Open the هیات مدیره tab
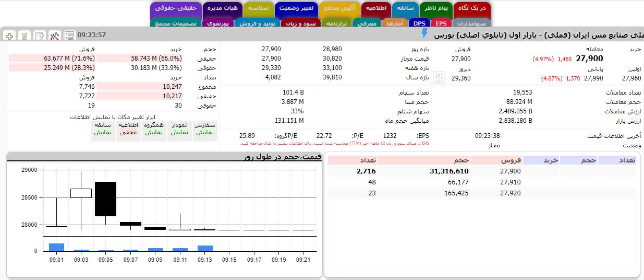This screenshot has width=644, height=280. pyautogui.click(x=223, y=9)
